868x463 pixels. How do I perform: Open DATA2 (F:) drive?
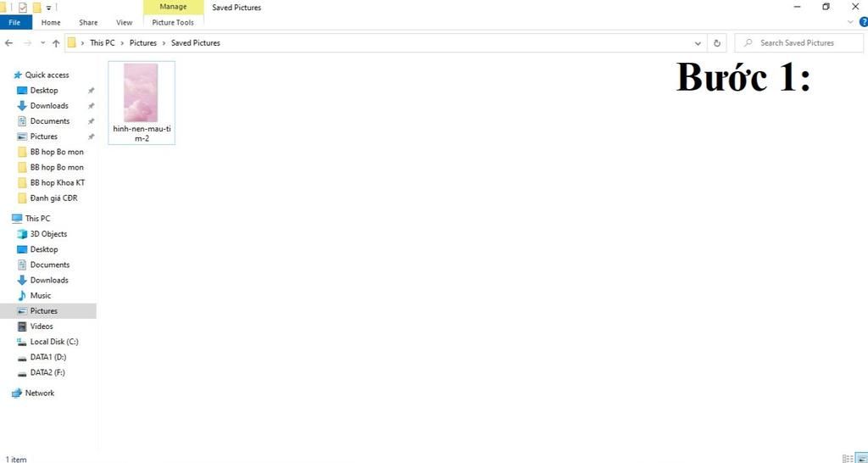click(x=47, y=373)
